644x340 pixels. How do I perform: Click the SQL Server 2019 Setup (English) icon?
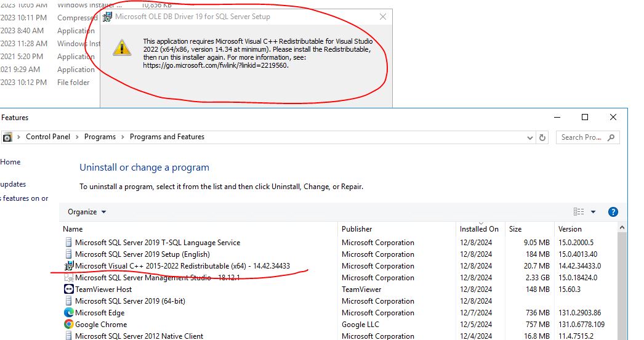pyautogui.click(x=68, y=254)
